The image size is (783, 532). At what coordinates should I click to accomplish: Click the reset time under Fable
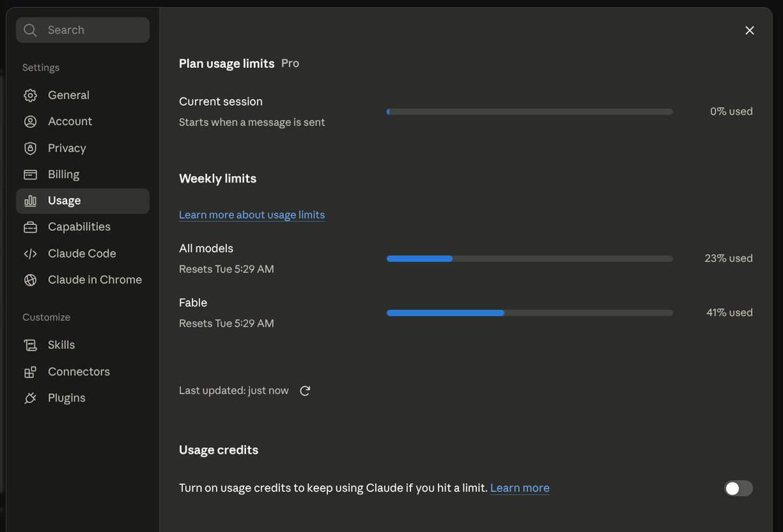[x=226, y=323]
